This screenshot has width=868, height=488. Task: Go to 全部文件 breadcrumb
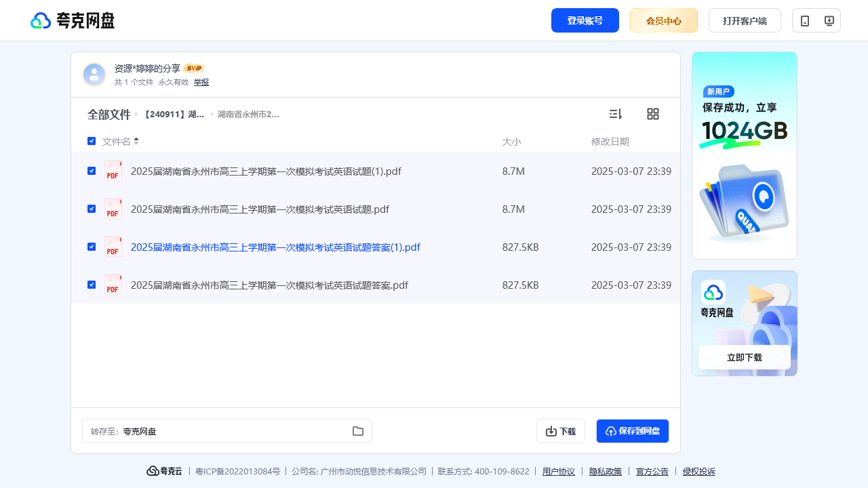(x=108, y=115)
